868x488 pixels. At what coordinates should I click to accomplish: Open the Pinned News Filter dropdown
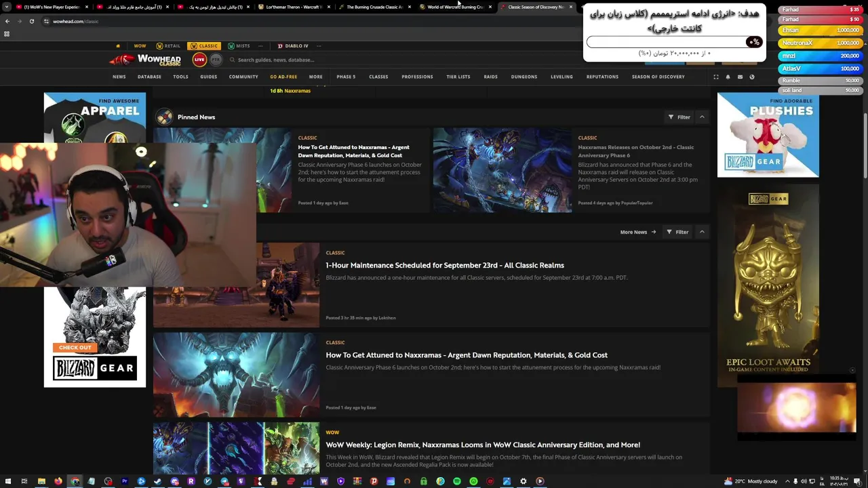pos(679,117)
